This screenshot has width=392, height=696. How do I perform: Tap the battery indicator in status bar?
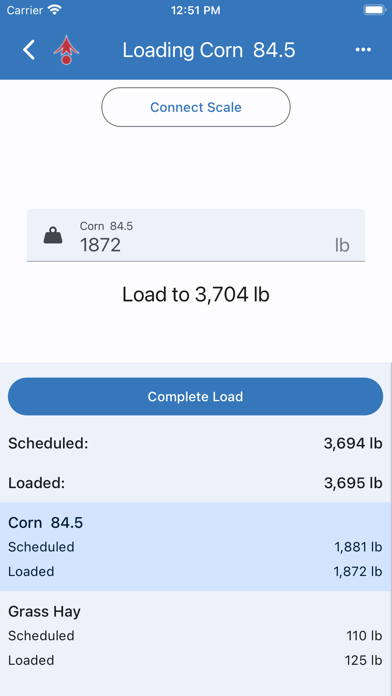375,10
